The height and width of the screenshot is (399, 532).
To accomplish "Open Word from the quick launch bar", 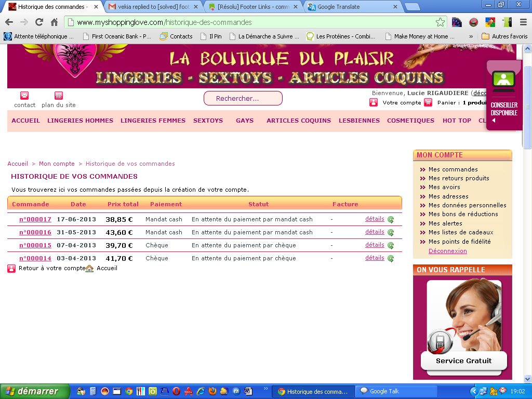I will 248,391.
